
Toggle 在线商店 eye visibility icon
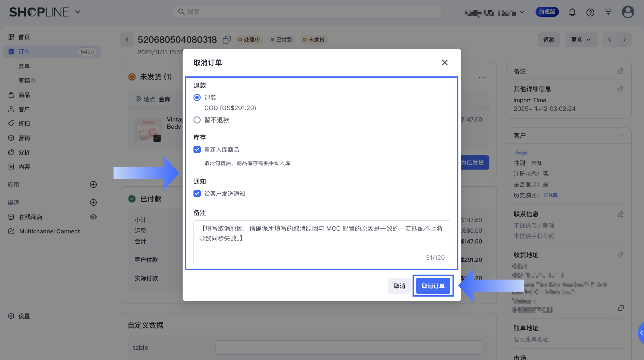[x=93, y=217]
